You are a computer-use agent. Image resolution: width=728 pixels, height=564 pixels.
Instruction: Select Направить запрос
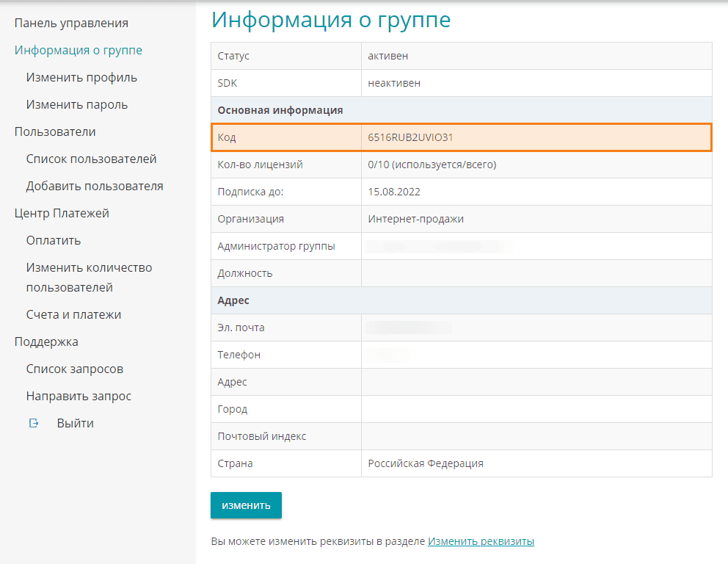pyautogui.click(x=79, y=397)
